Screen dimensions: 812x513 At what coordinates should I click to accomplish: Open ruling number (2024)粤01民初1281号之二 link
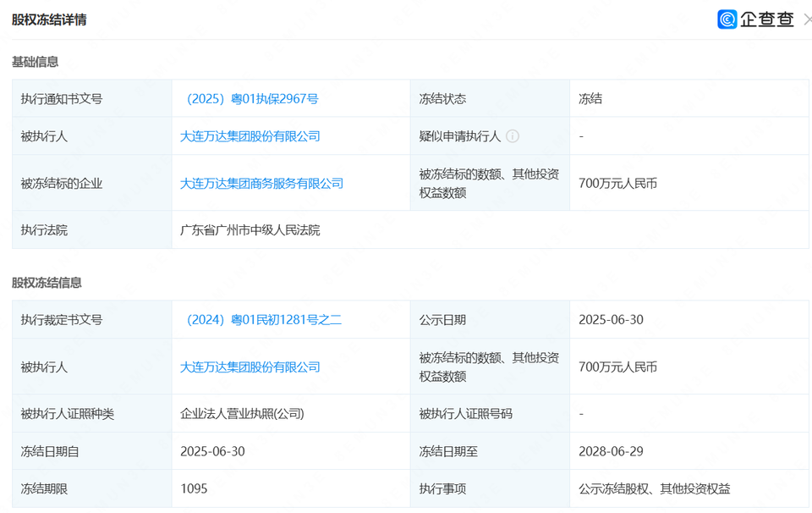click(x=264, y=320)
